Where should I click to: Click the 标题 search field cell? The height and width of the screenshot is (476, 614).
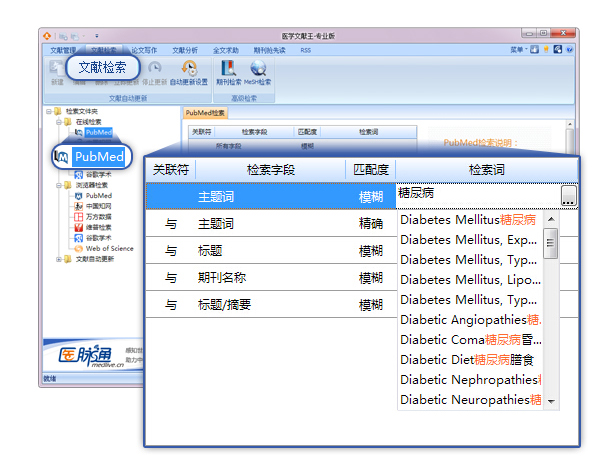coord(210,251)
